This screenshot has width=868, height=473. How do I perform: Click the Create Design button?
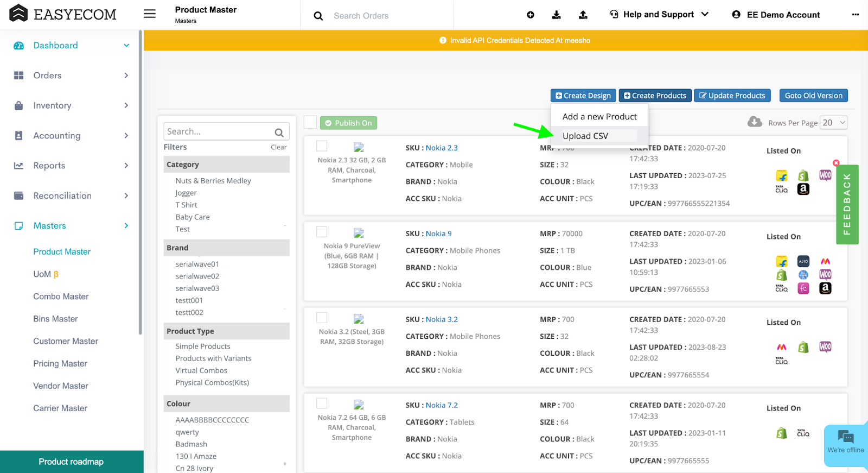pos(583,96)
